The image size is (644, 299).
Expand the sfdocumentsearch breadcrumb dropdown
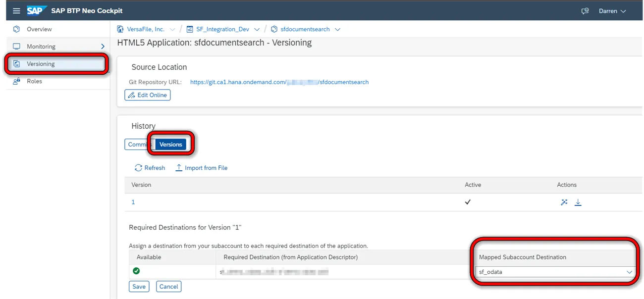click(x=337, y=29)
